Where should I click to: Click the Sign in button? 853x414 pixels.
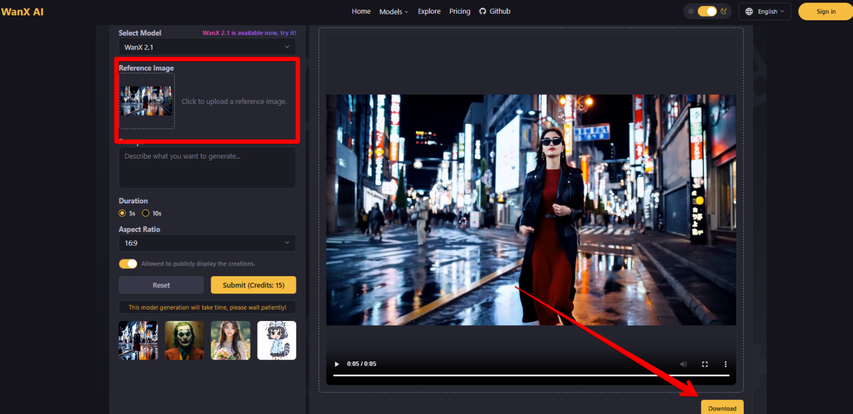pos(826,11)
